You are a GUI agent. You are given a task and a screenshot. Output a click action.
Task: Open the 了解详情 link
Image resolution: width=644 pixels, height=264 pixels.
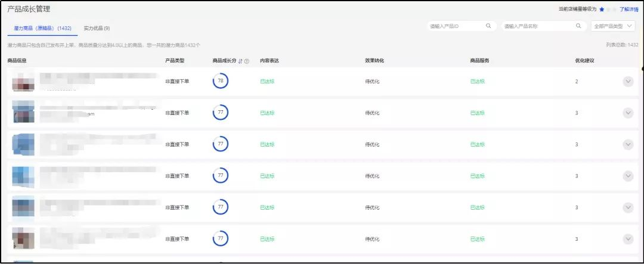628,10
